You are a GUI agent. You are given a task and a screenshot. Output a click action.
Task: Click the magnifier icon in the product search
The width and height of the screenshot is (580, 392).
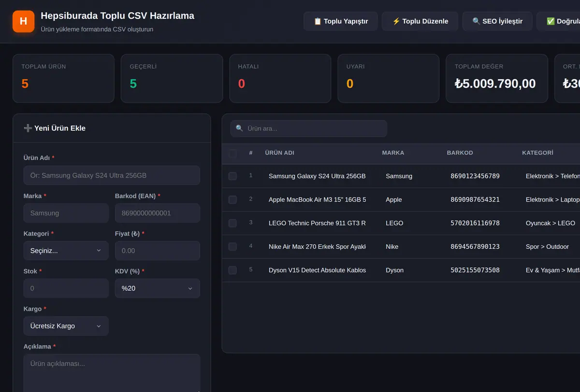pyautogui.click(x=239, y=129)
